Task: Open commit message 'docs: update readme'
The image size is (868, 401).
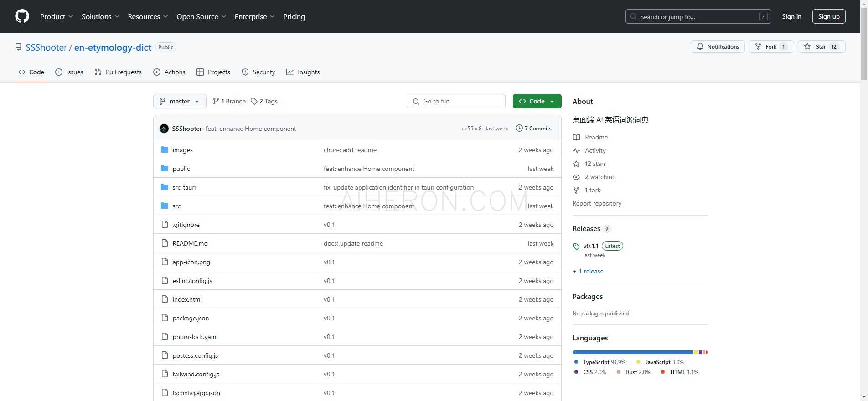Action: [x=353, y=243]
